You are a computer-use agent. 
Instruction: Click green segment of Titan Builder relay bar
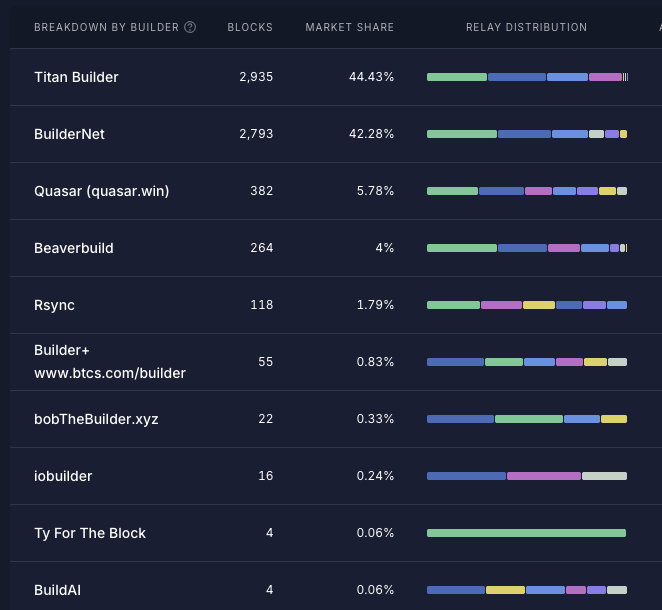457,77
